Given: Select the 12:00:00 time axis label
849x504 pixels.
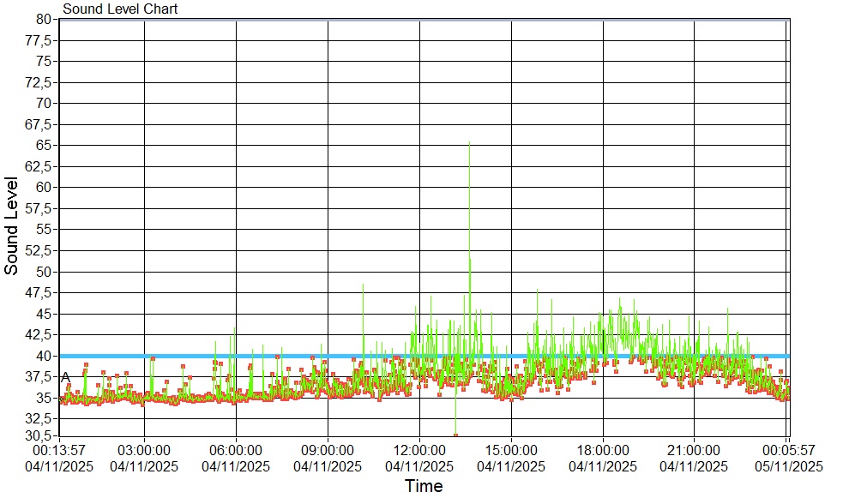Looking at the screenshot, I should point(419,449).
